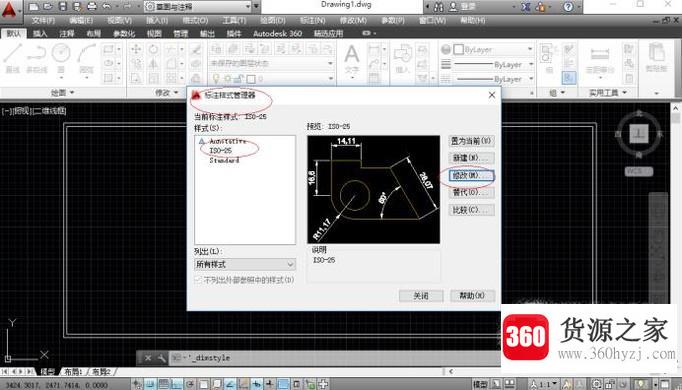The width and height of the screenshot is (682, 390).
Task: Open the Edit (编辑) menu
Action: coord(81,20)
